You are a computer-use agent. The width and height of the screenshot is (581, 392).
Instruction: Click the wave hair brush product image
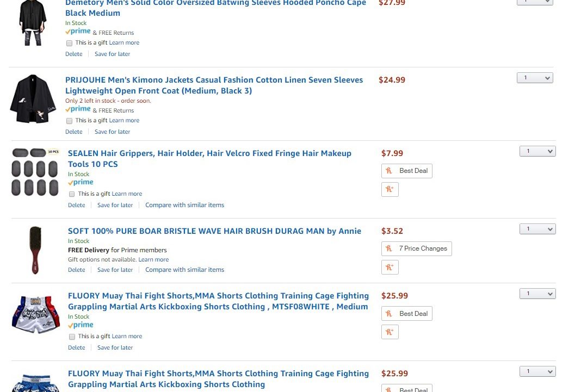(35, 250)
